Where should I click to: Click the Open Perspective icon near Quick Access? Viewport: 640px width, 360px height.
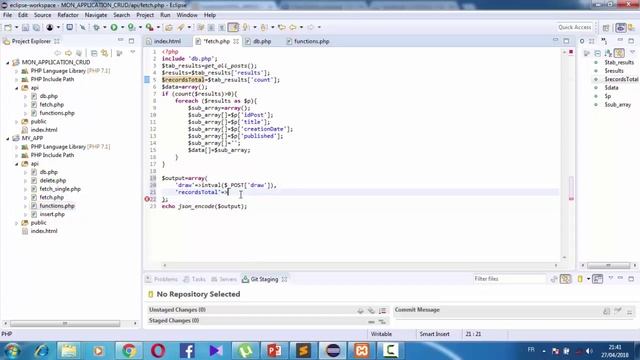(606, 28)
